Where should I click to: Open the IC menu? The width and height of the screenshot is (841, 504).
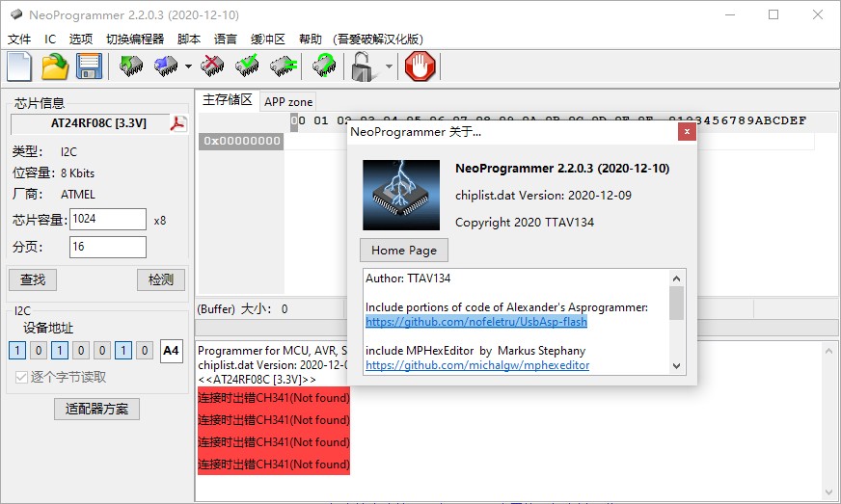point(50,40)
